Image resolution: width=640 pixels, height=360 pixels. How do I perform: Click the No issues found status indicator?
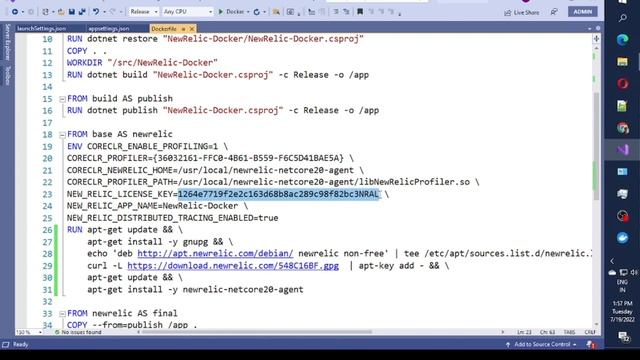(78, 332)
